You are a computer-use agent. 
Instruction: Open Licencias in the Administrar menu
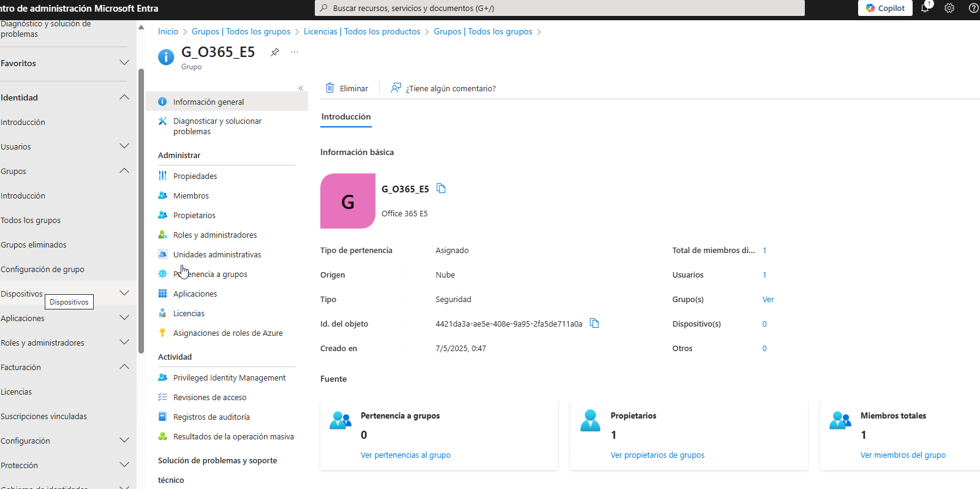(x=189, y=314)
